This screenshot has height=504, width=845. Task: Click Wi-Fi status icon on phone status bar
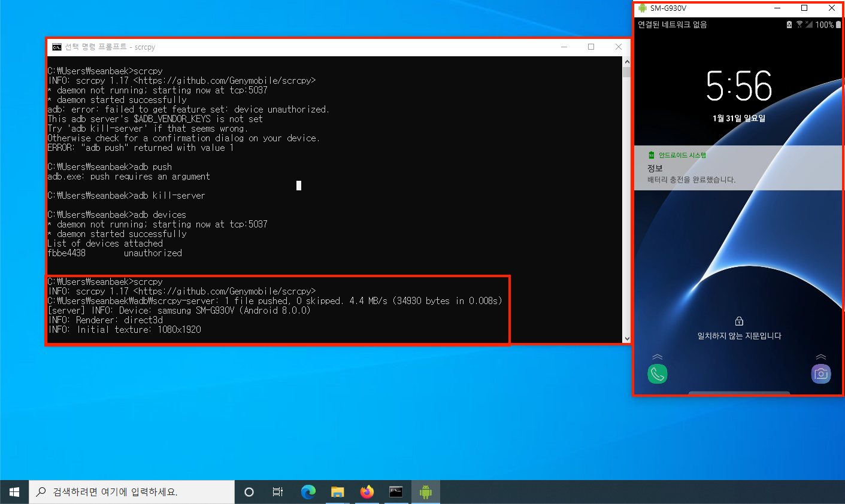[x=799, y=25]
